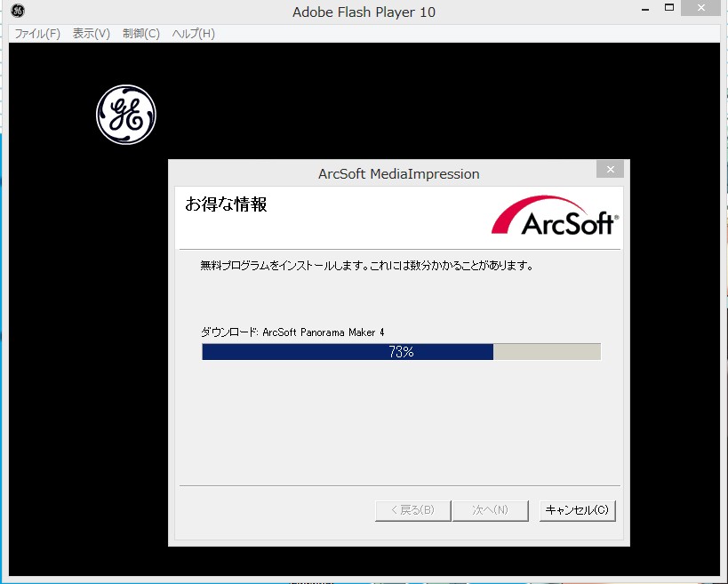Open the ファイル(F) menu

click(x=37, y=34)
